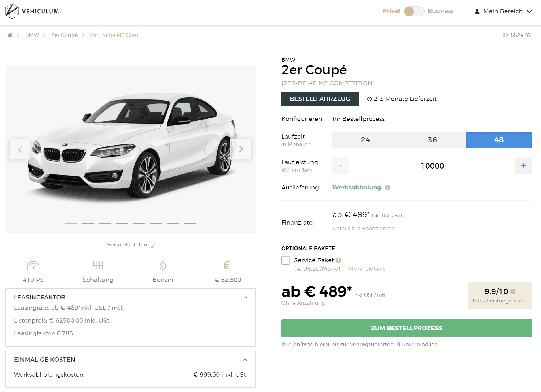Click the user profile icon
This screenshot has width=541, height=392.
point(477,11)
